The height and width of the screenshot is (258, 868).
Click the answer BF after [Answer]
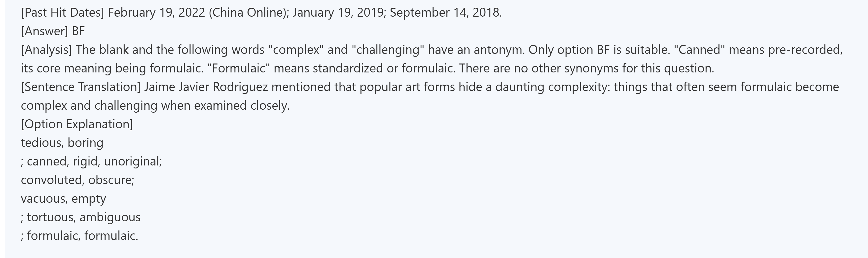tap(78, 31)
